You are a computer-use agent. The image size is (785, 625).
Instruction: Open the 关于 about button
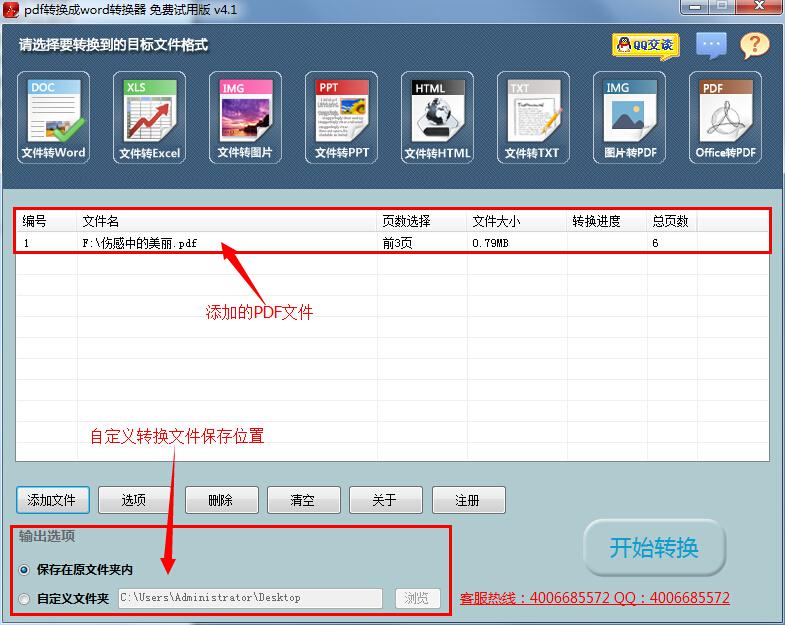click(x=386, y=500)
